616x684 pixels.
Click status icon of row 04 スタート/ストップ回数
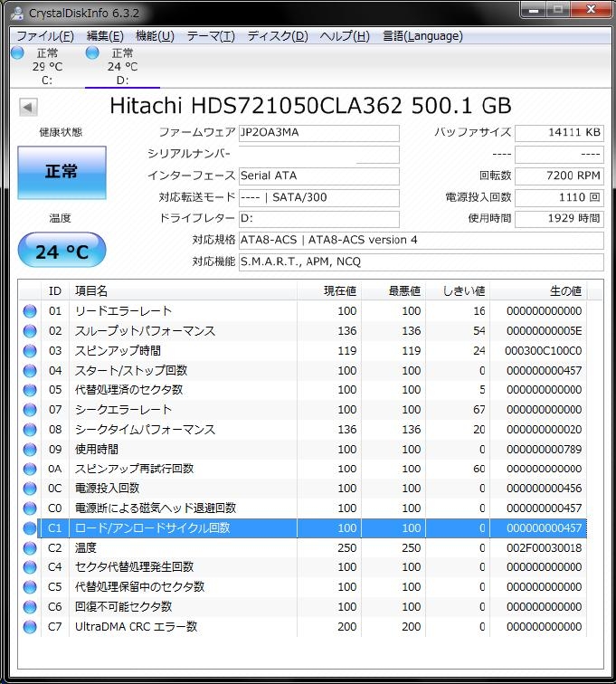(x=30, y=370)
